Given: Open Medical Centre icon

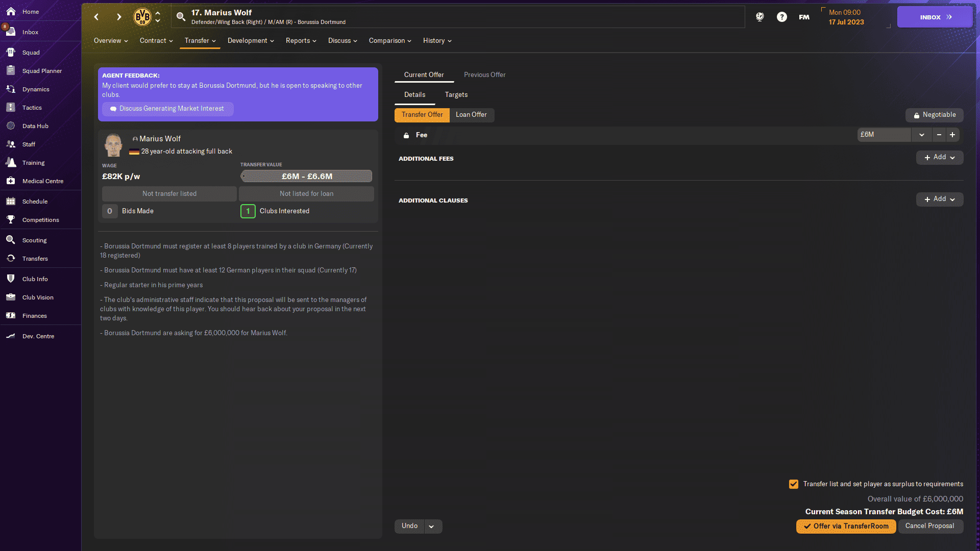Looking at the screenshot, I should point(11,181).
